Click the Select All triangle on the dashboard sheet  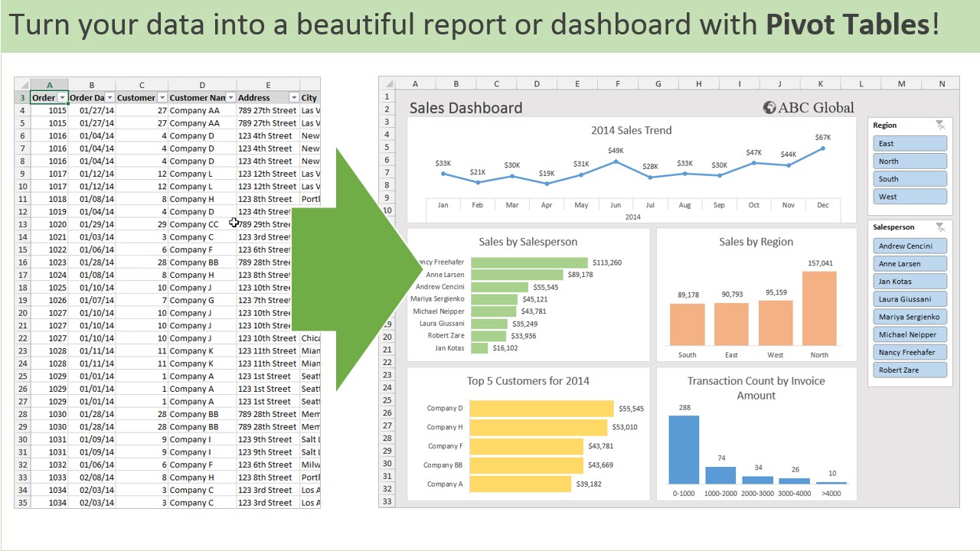point(388,83)
